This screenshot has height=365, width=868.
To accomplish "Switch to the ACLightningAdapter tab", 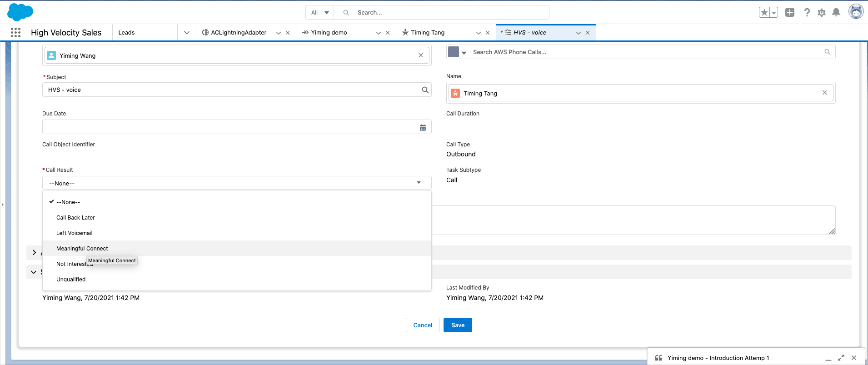I will point(239,33).
